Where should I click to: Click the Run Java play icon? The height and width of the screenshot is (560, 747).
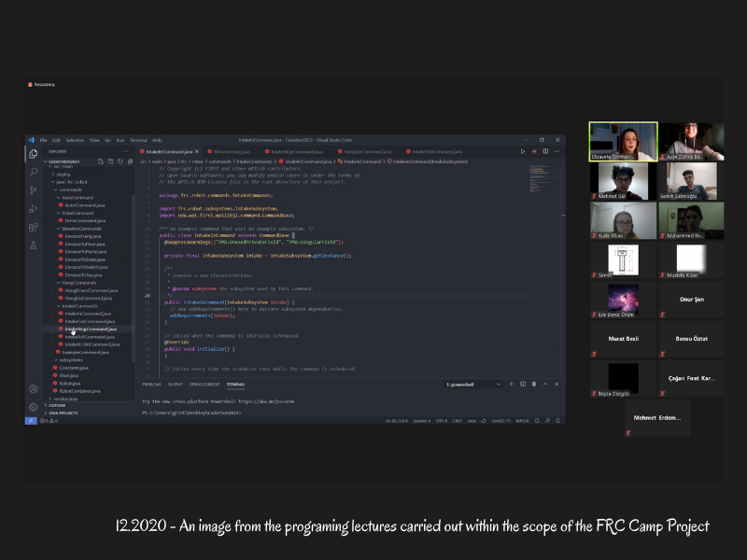pyautogui.click(x=523, y=151)
